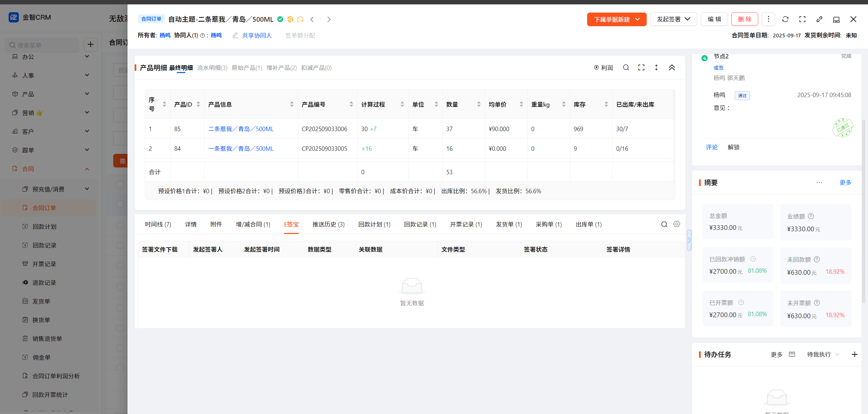868x414 pixels.
Task: Open the 下属单据新建 dropdown
Action: point(616,19)
